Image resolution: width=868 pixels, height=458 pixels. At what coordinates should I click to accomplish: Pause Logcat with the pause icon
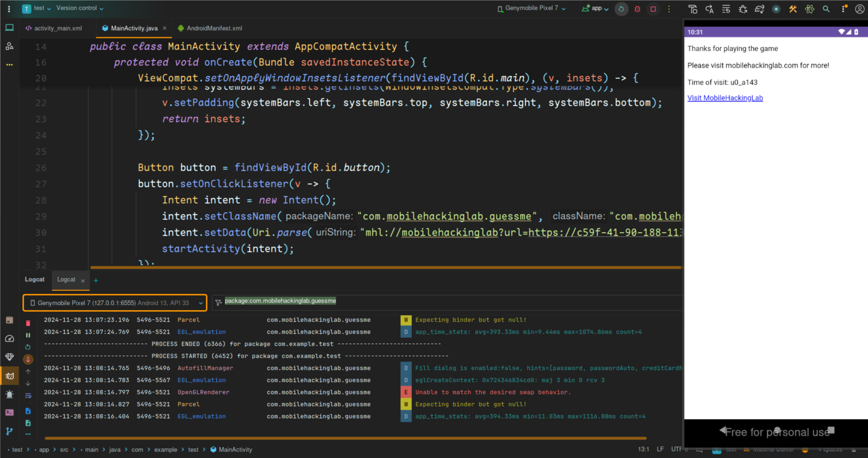tap(28, 335)
